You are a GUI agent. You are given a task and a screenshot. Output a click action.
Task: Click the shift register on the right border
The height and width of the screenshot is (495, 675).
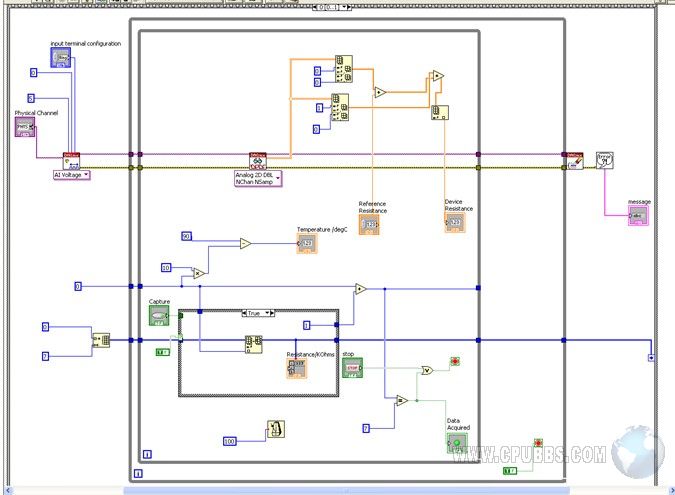[651, 358]
